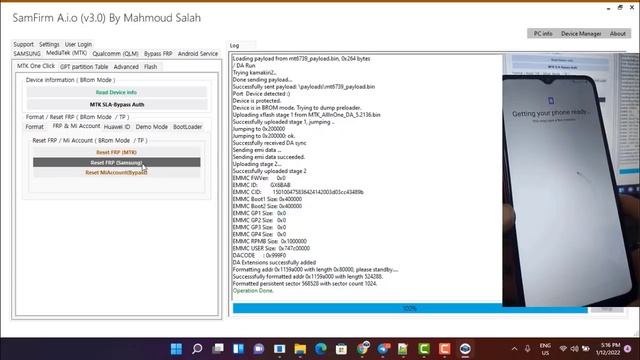The width and height of the screenshot is (640, 360).
Task: Open the Teams Chat taskbar icon
Action: click(x=259, y=349)
